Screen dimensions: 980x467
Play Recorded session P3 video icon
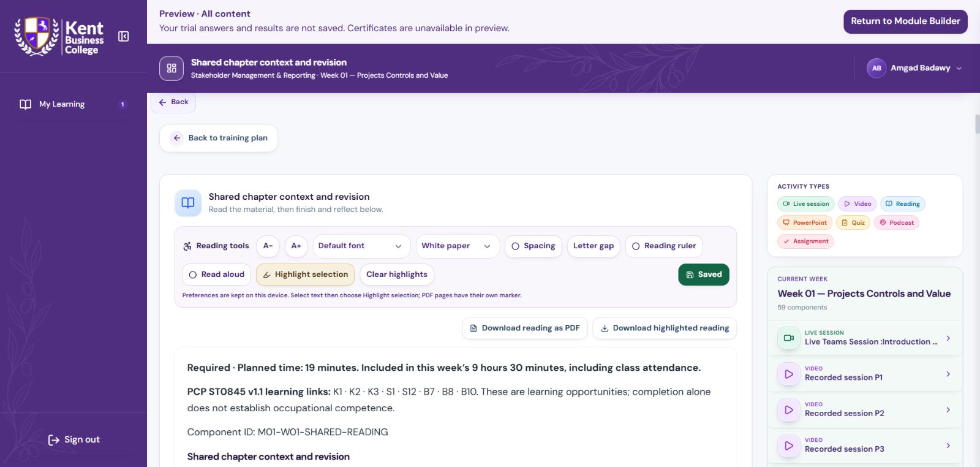click(789, 446)
